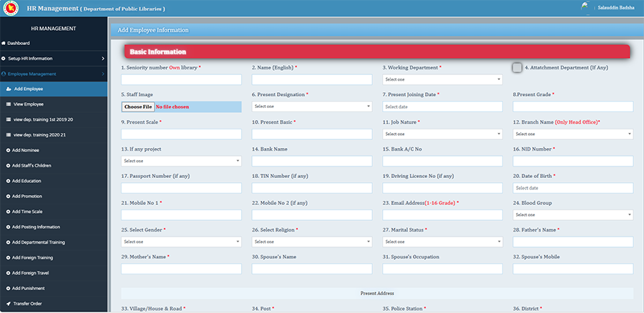Open the Present Designation dropdown
Viewport: 644px width, 313px height.
click(312, 106)
